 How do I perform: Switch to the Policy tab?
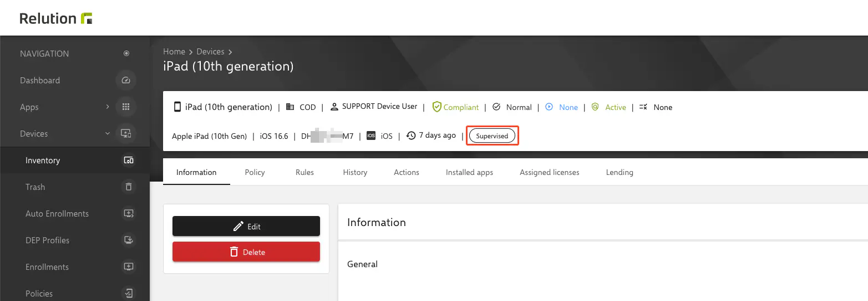(x=255, y=172)
